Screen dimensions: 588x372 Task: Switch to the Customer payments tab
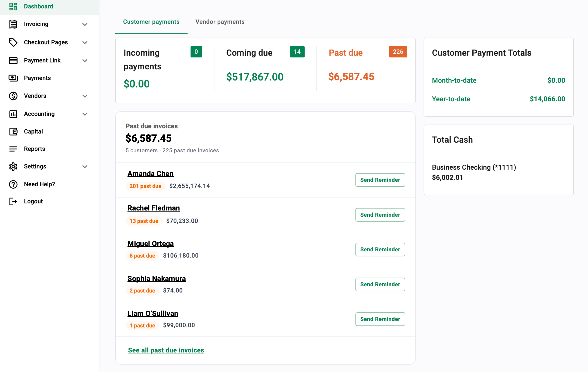tap(151, 22)
